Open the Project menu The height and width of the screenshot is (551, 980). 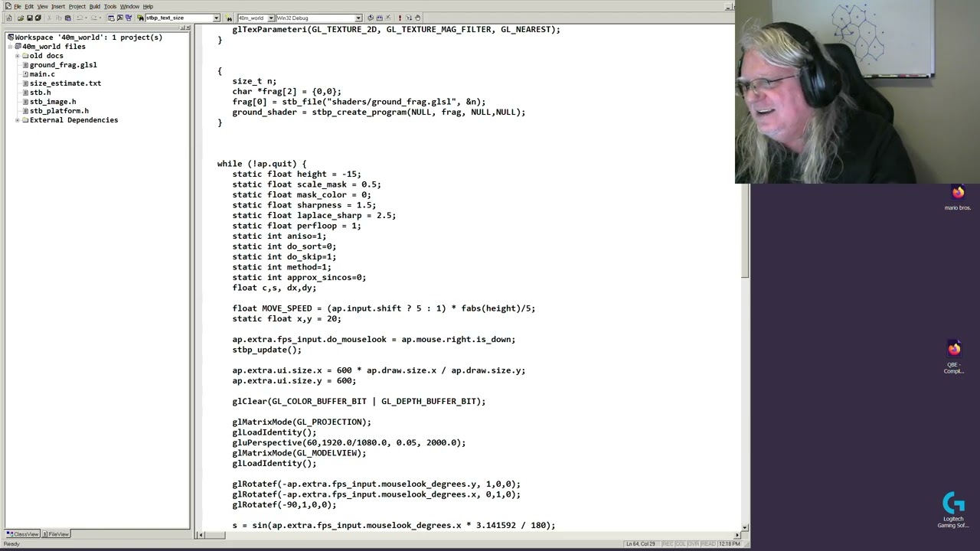pos(77,6)
